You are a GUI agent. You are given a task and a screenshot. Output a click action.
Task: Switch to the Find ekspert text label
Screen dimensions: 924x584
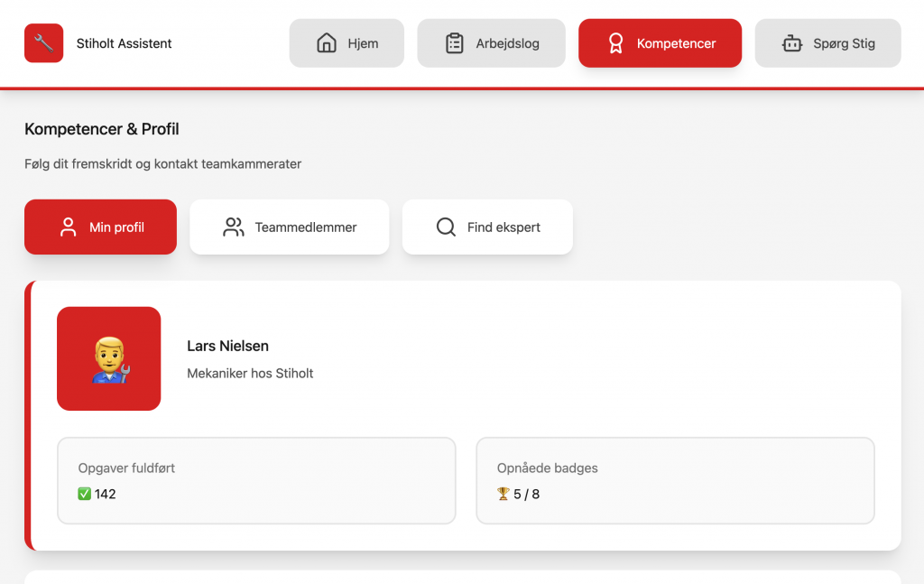point(504,227)
